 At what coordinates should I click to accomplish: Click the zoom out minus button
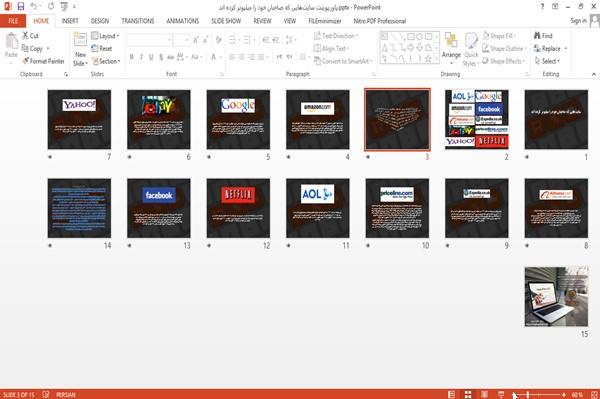515,394
